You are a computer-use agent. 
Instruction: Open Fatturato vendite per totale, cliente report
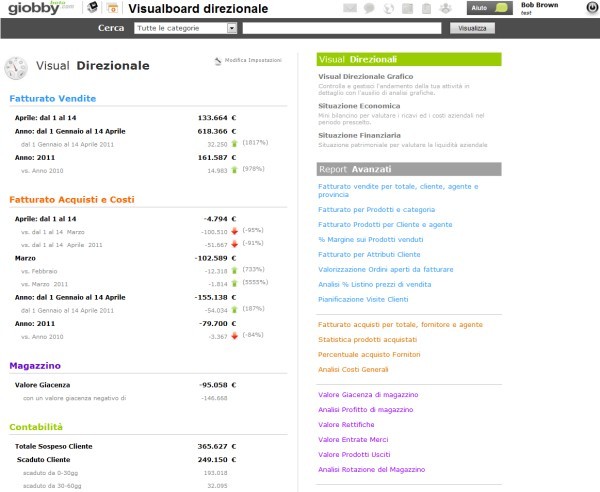(x=398, y=191)
